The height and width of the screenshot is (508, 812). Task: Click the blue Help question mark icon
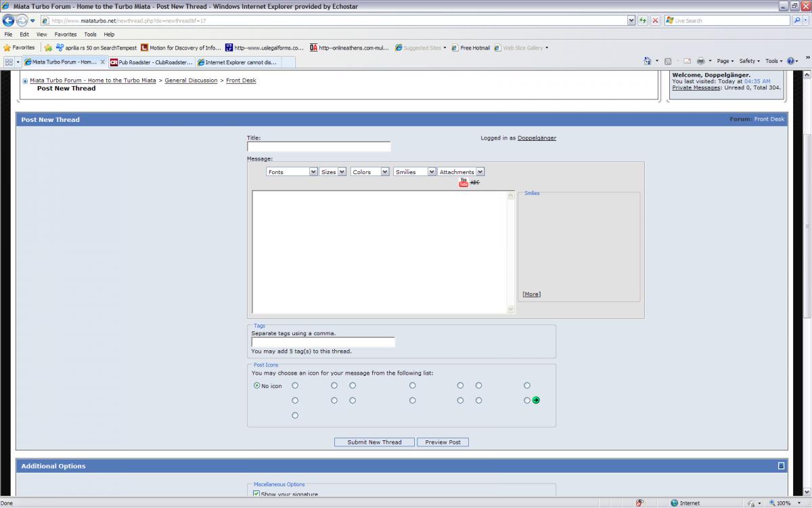790,61
